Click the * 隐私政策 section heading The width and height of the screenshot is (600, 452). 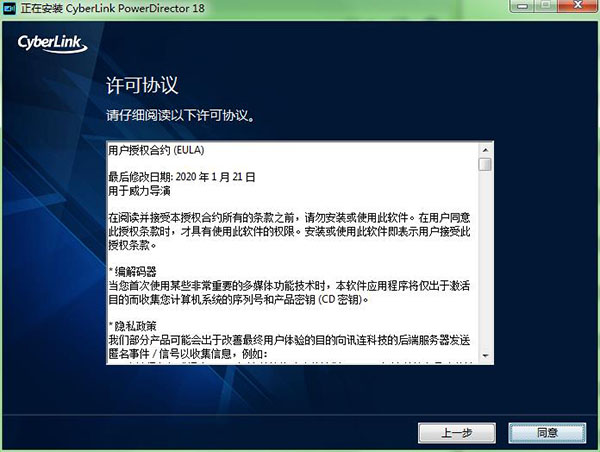click(x=133, y=326)
